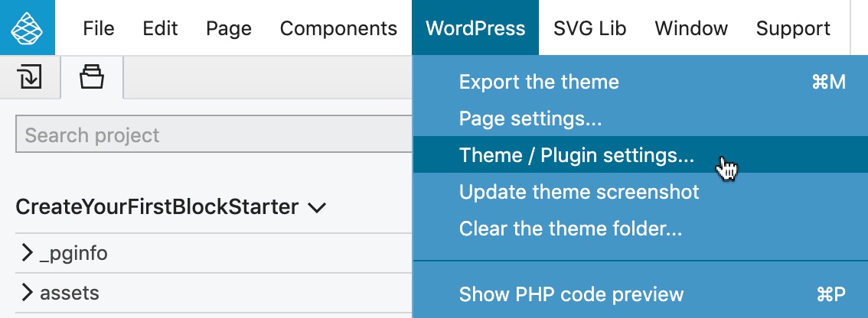Open the Edit menu
The height and width of the screenshot is (318, 868).
pyautogui.click(x=160, y=28)
